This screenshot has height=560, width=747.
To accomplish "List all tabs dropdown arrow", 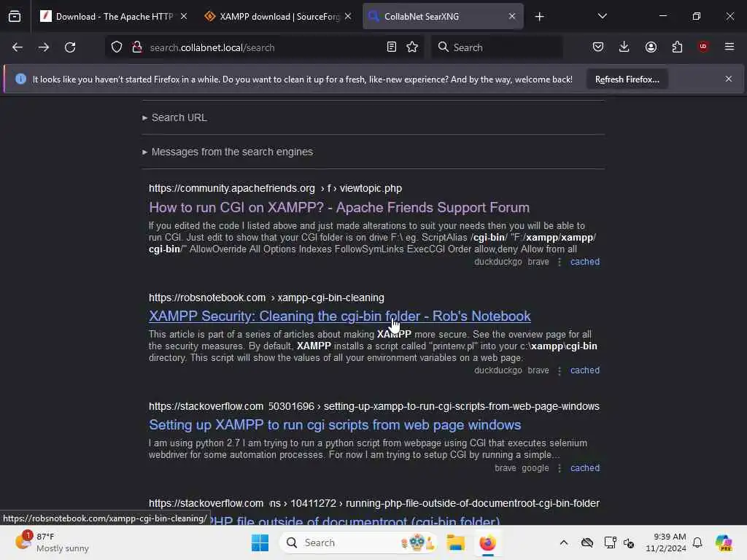I will [602, 16].
